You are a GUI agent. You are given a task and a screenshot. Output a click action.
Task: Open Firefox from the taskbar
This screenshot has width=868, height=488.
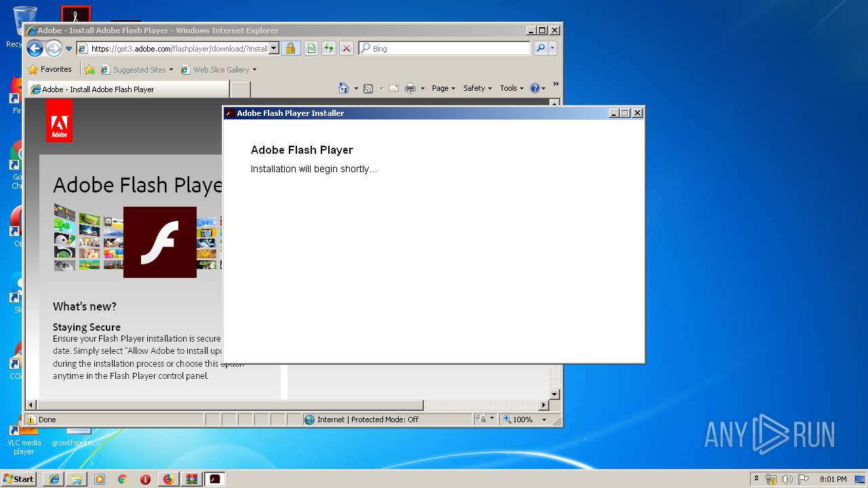point(168,479)
